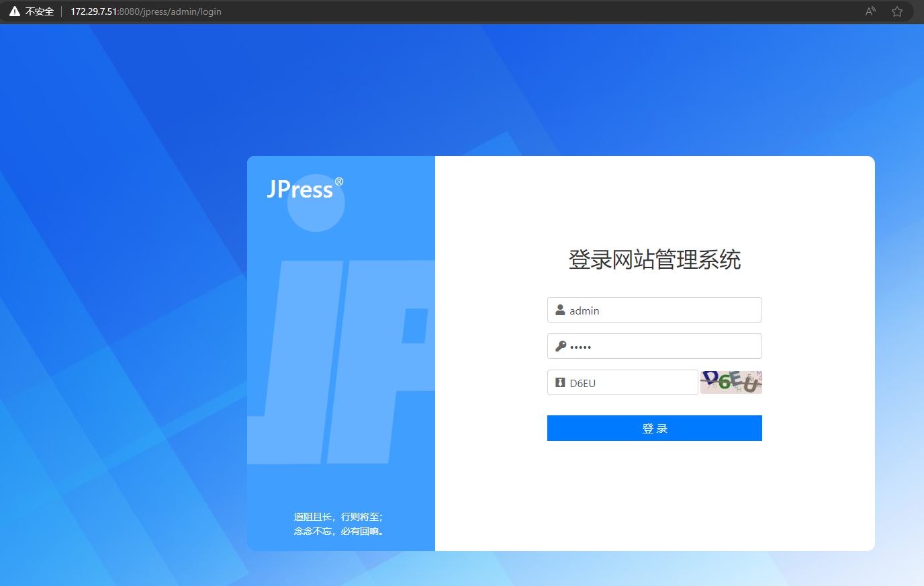Add page to favorites with star icon
Image resolution: width=924 pixels, height=586 pixels.
click(897, 11)
